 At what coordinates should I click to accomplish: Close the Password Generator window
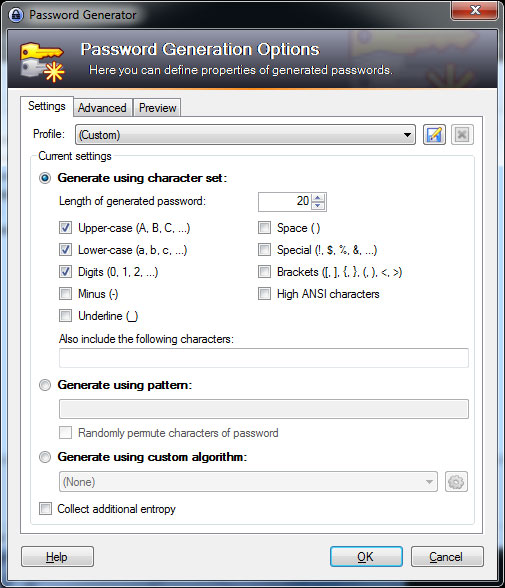click(x=475, y=10)
